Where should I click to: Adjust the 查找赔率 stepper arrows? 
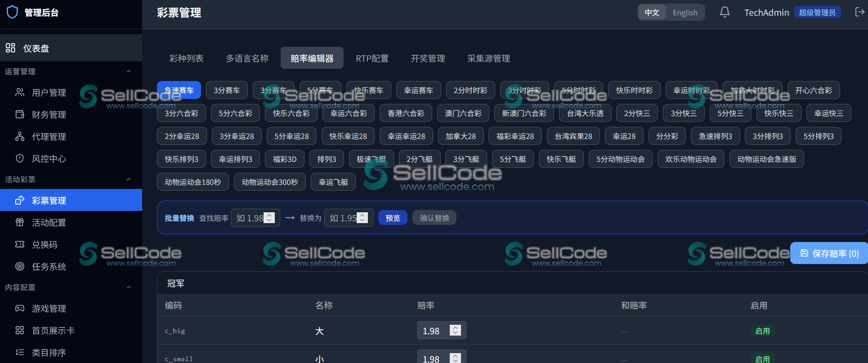(269, 218)
